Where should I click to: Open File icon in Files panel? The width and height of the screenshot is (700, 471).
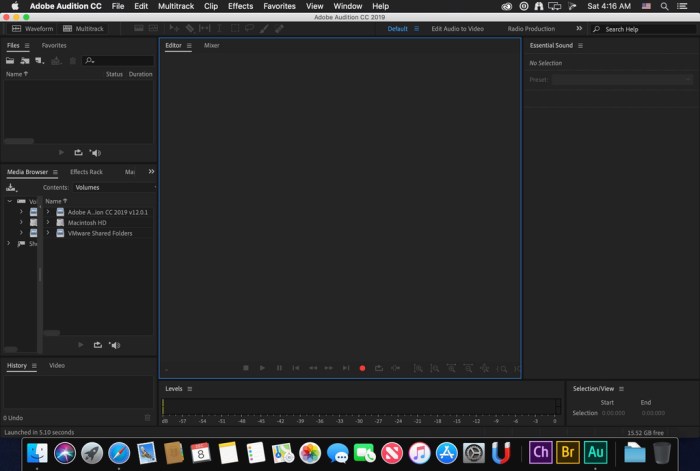coord(11,61)
